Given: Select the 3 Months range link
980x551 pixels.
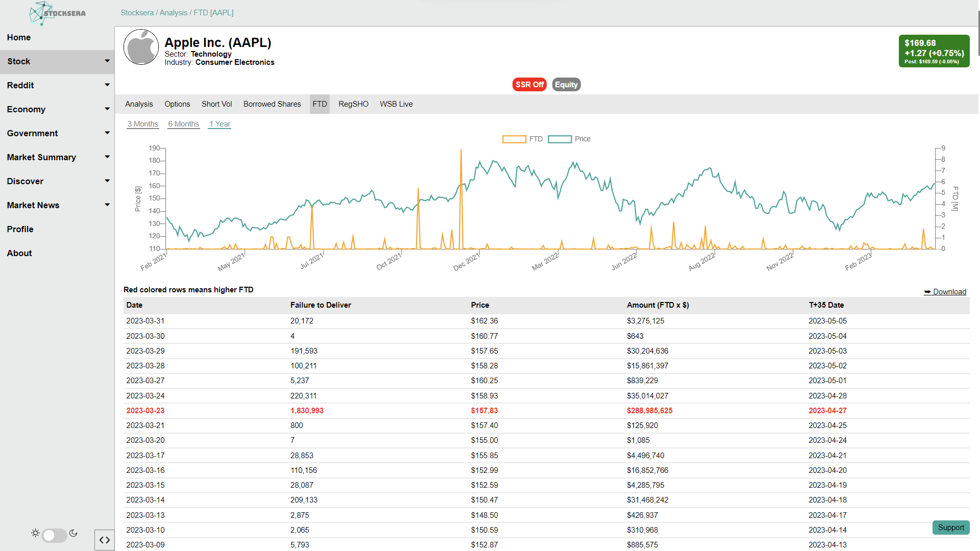Looking at the screenshot, I should 142,124.
